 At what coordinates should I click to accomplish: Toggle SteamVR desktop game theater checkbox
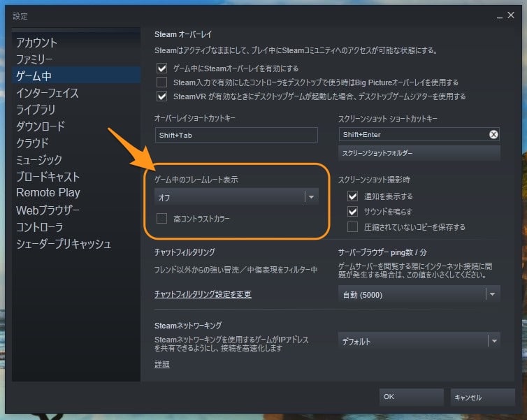162,96
